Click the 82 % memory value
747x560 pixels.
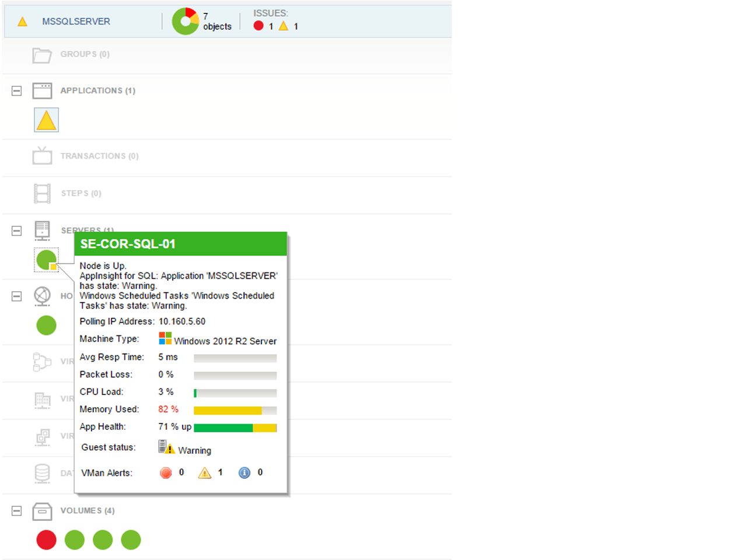(169, 409)
